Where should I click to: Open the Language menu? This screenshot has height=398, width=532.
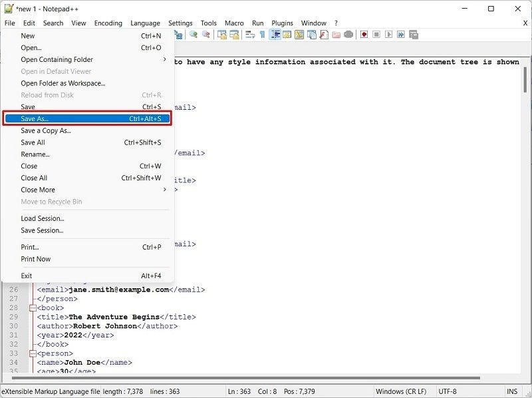[145, 23]
